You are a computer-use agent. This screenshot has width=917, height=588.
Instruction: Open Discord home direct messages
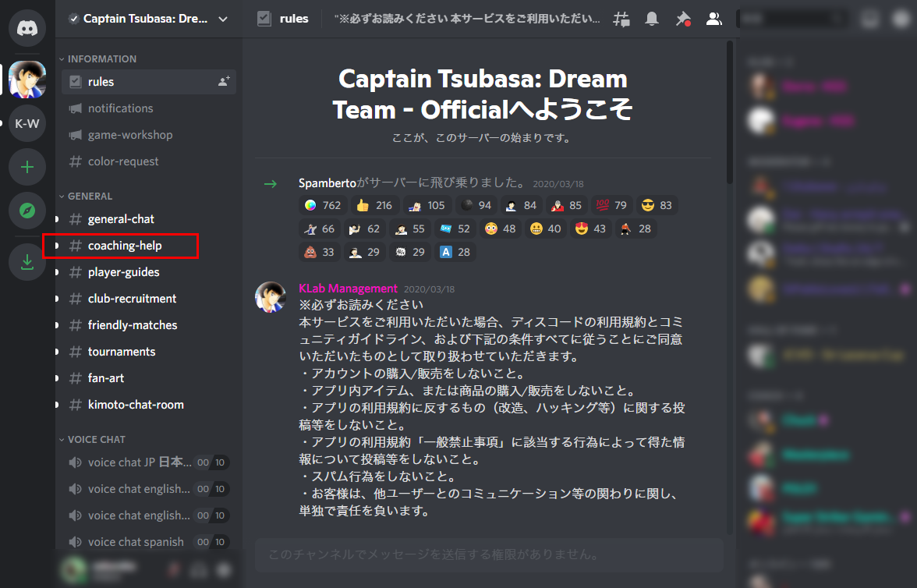[x=27, y=27]
